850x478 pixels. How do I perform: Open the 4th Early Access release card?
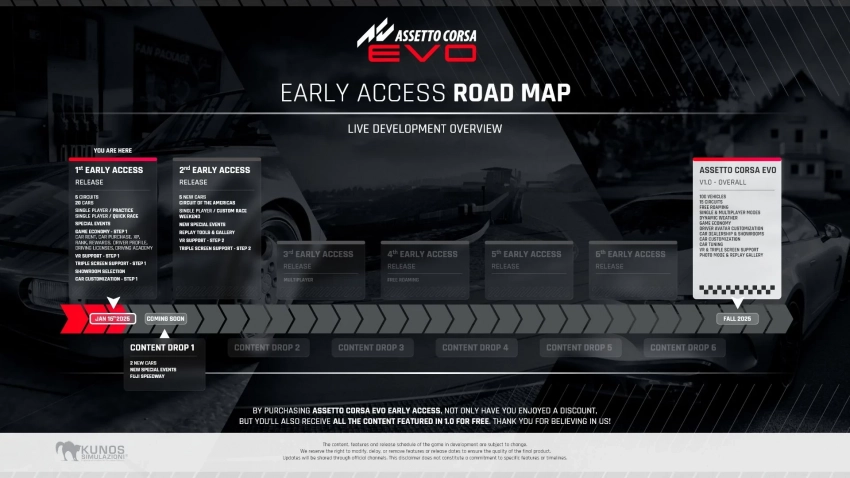coord(423,268)
